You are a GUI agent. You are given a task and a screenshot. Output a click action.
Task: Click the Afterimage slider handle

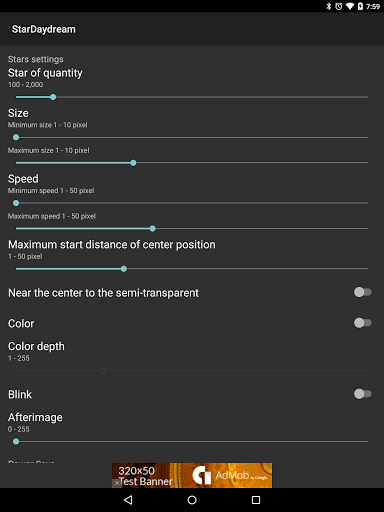click(16, 442)
